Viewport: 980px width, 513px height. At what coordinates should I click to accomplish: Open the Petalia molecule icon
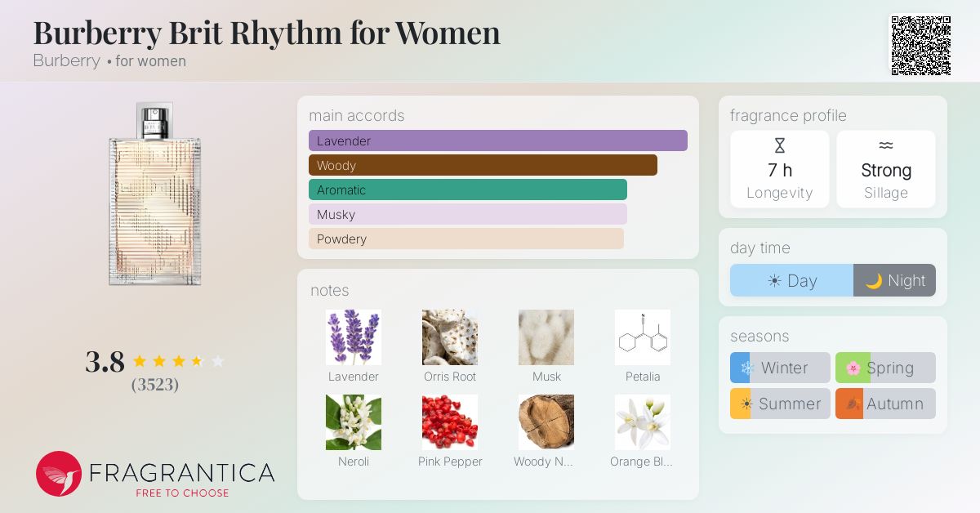point(643,337)
